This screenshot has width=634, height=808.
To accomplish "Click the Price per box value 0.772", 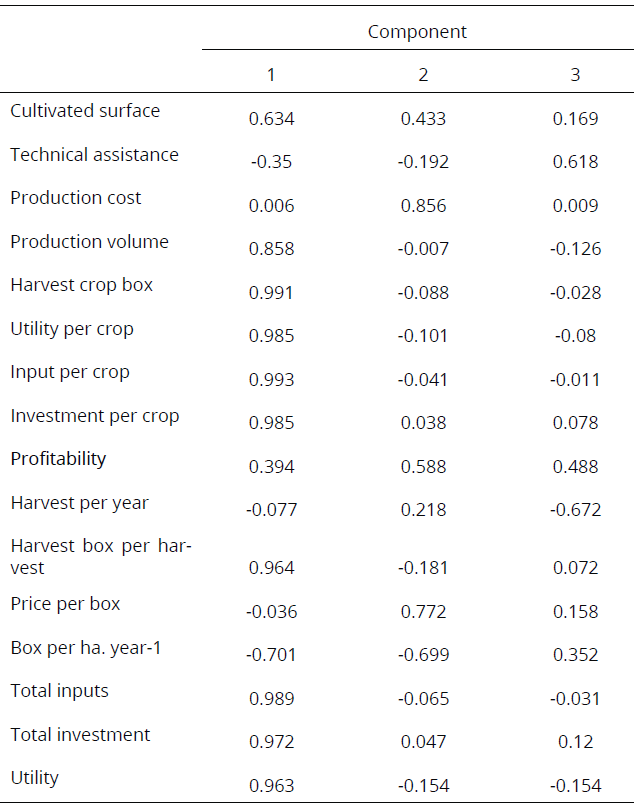I will [423, 611].
